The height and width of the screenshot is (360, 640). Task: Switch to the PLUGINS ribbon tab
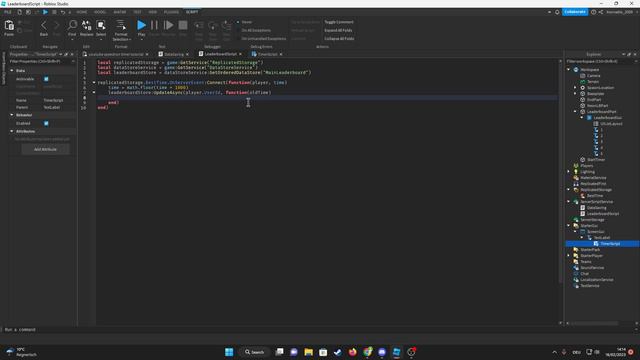coord(171,12)
